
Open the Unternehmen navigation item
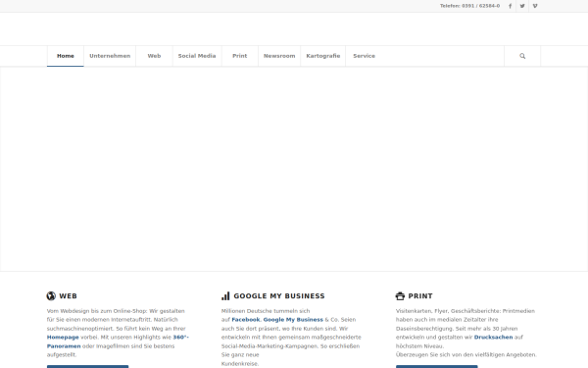(110, 56)
